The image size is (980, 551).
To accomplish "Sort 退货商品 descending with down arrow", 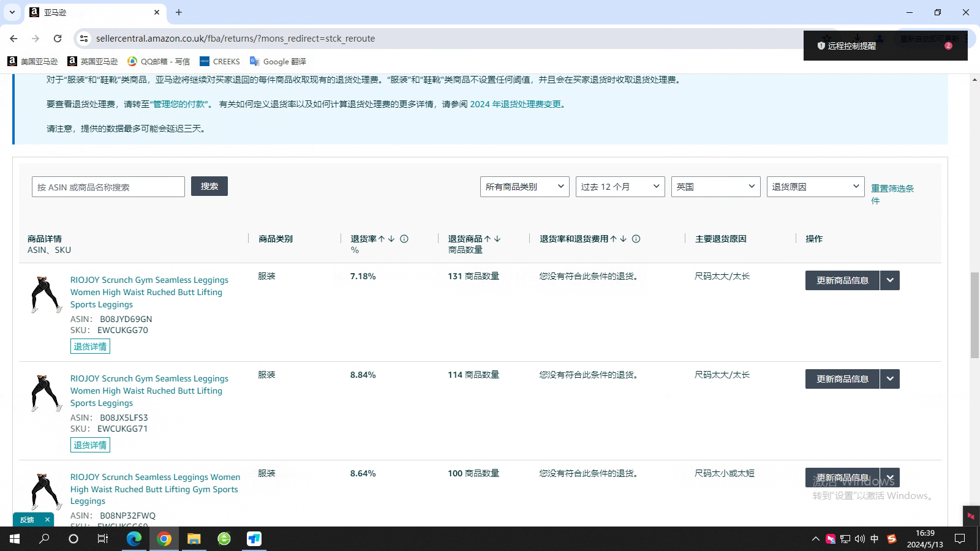I will click(497, 239).
